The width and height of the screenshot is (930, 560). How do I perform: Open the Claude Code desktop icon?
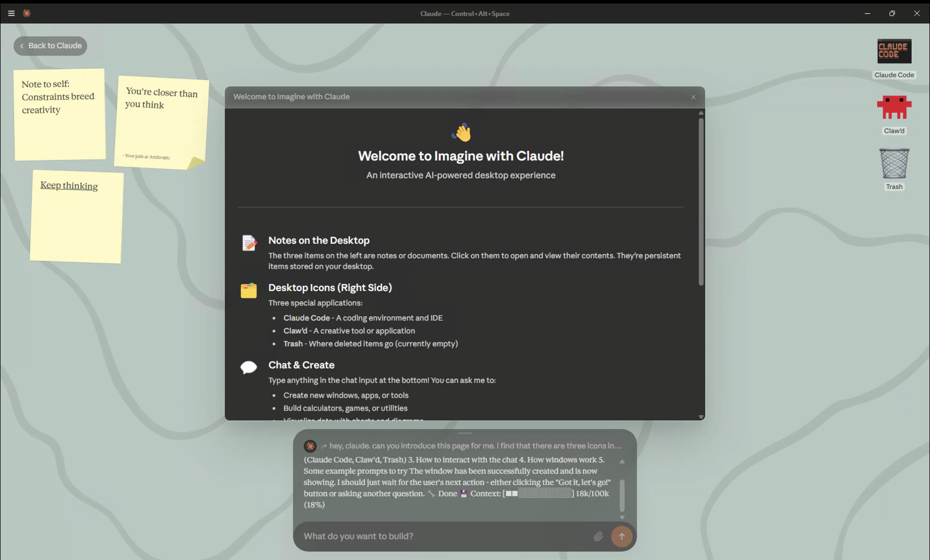(x=894, y=58)
